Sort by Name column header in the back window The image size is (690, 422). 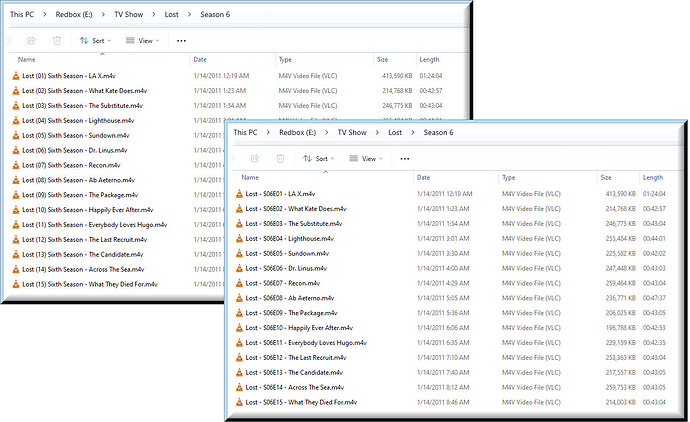coord(26,59)
